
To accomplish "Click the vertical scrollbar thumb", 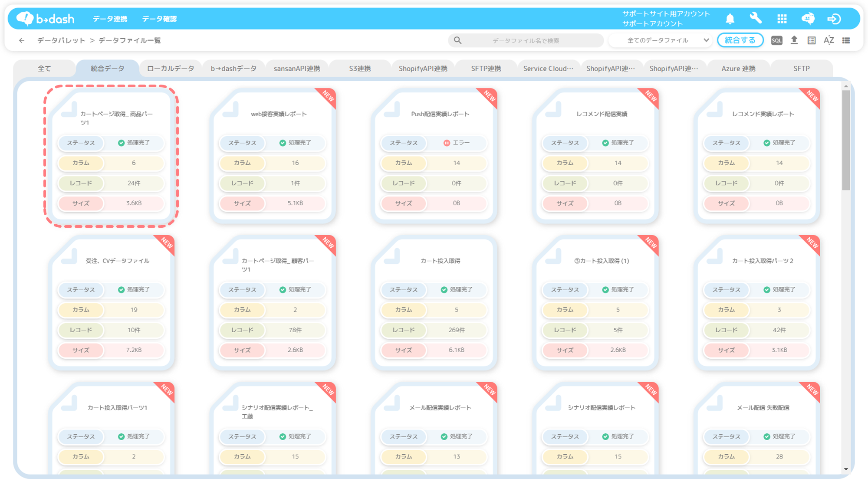I will click(846, 141).
